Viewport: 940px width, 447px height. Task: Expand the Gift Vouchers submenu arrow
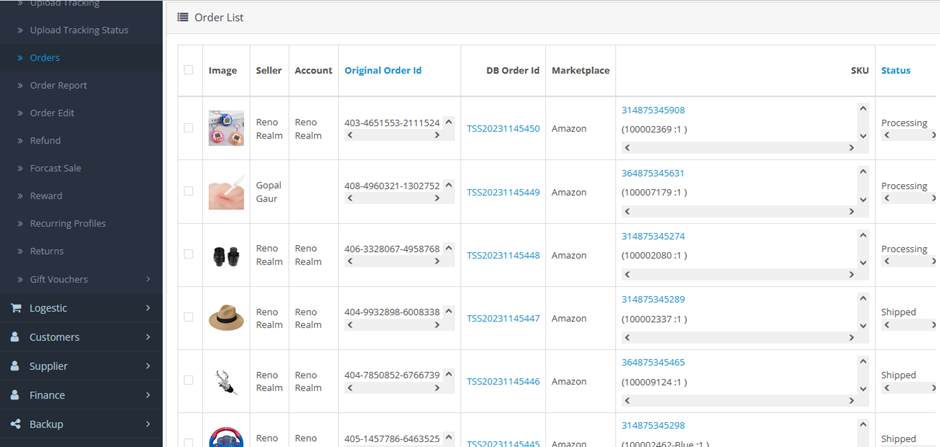click(147, 279)
